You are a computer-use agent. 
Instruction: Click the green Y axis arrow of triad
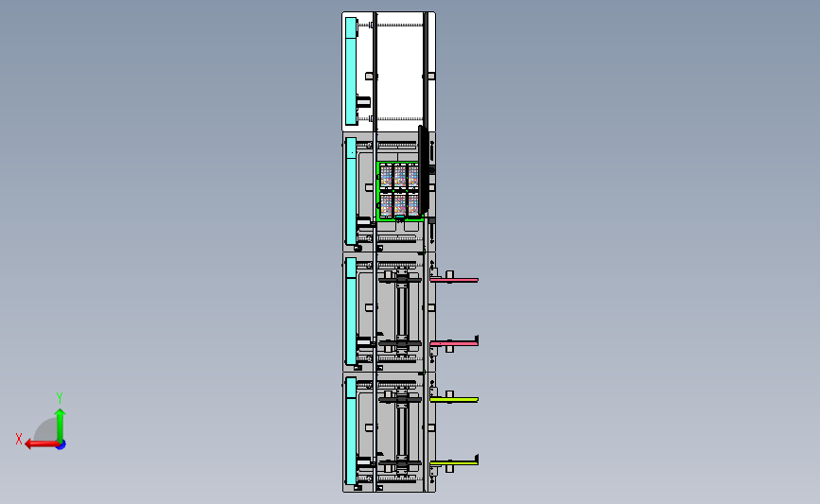pyautogui.click(x=61, y=426)
